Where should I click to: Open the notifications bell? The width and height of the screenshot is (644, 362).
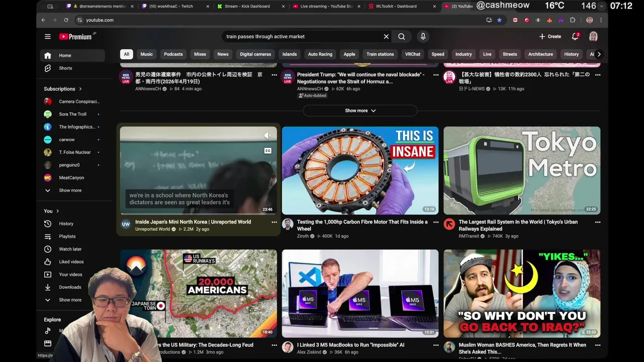click(x=575, y=36)
